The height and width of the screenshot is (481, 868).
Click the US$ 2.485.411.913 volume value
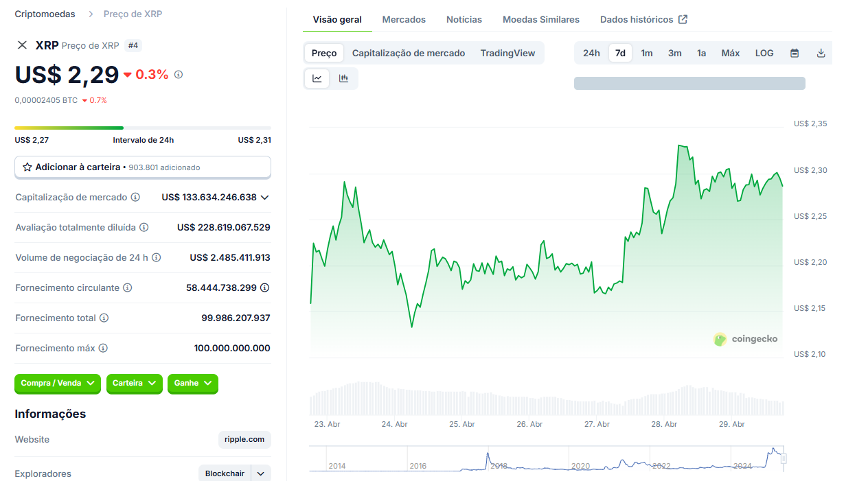(230, 257)
